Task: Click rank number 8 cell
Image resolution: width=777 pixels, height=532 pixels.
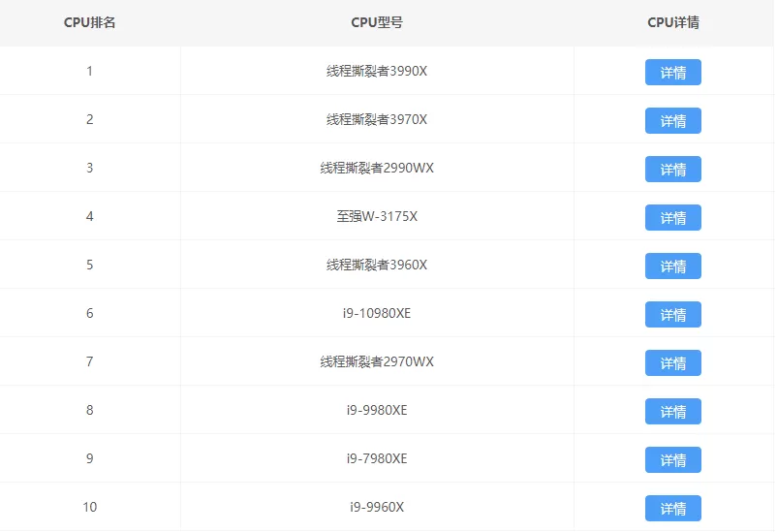Action: (x=90, y=410)
